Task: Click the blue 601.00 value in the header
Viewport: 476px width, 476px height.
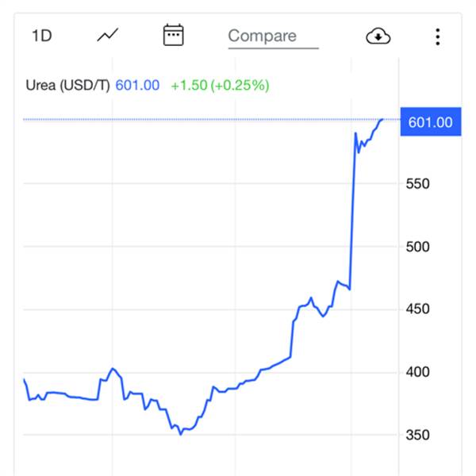Action: [138, 85]
